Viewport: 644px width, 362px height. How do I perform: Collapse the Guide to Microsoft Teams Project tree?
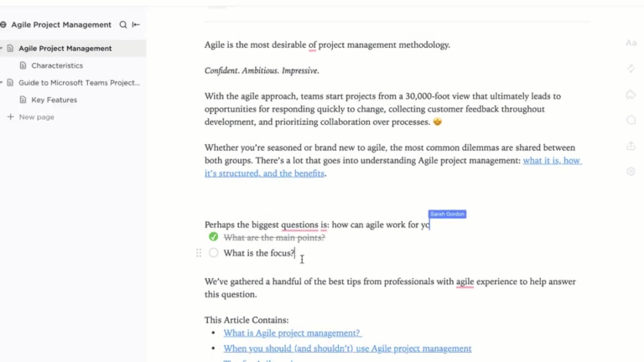(2, 83)
